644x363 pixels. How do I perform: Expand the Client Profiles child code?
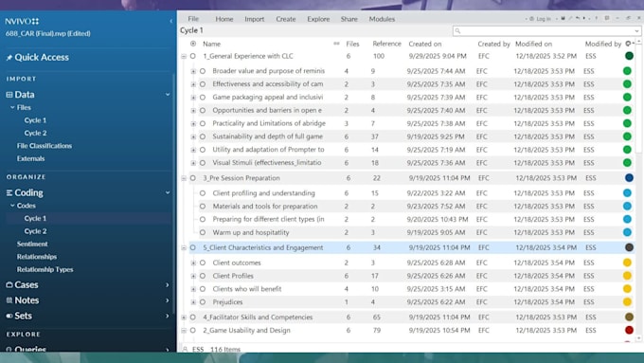[x=193, y=276]
